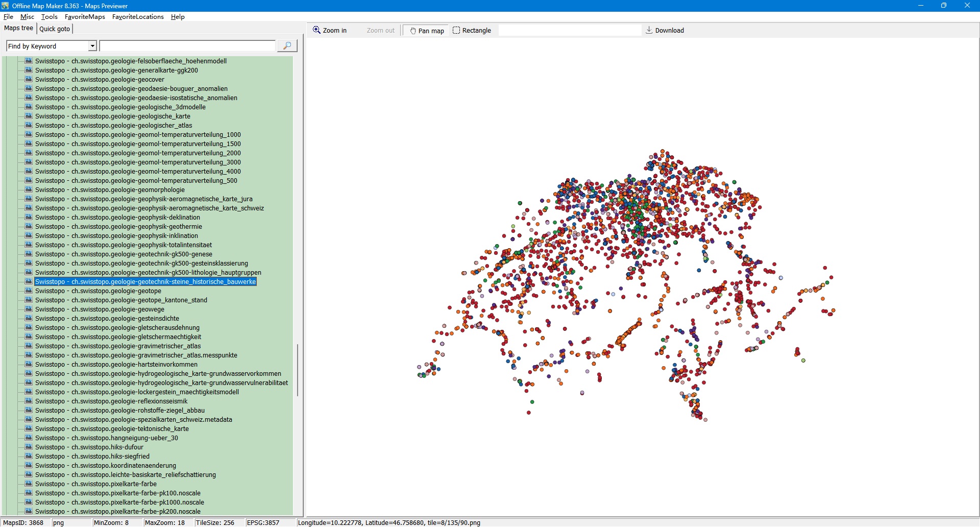Open the Help menu
The image size is (980, 527).
click(x=178, y=17)
